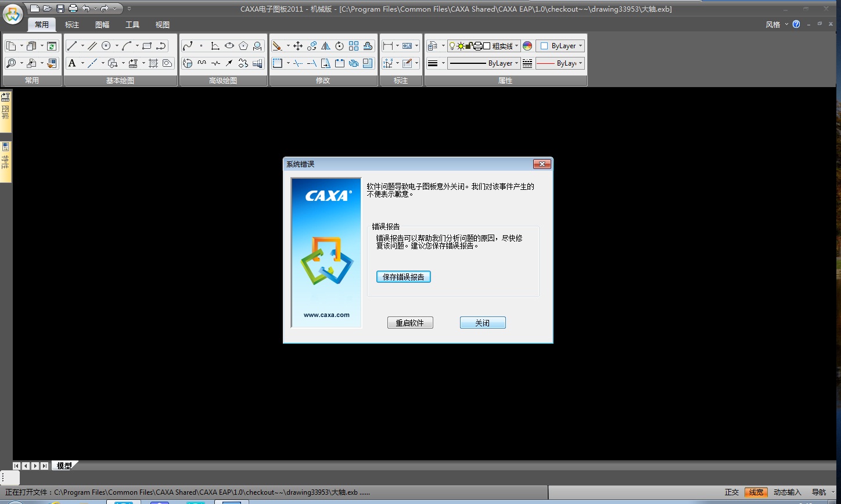Click the layer properties icon
Screen dimensions: 841x504
(433, 46)
